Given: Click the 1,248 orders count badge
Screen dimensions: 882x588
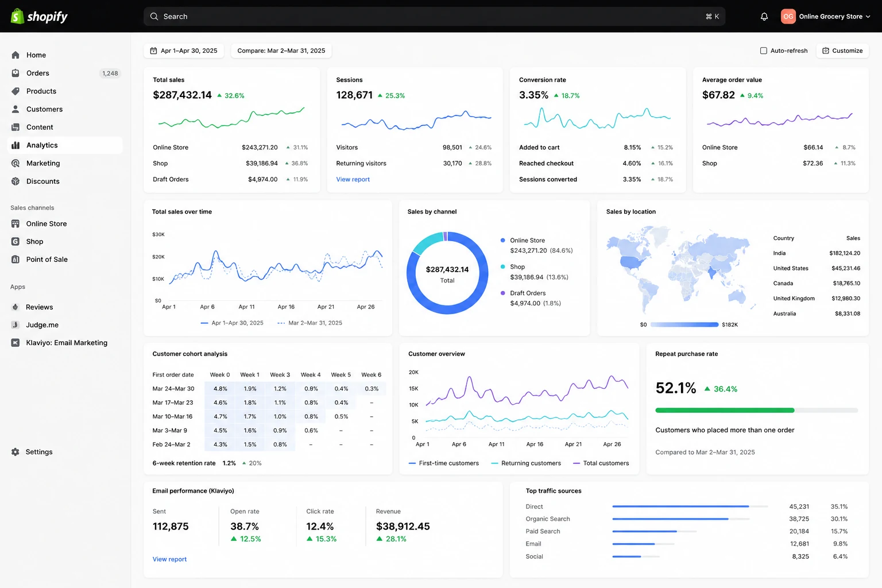Looking at the screenshot, I should pos(110,73).
